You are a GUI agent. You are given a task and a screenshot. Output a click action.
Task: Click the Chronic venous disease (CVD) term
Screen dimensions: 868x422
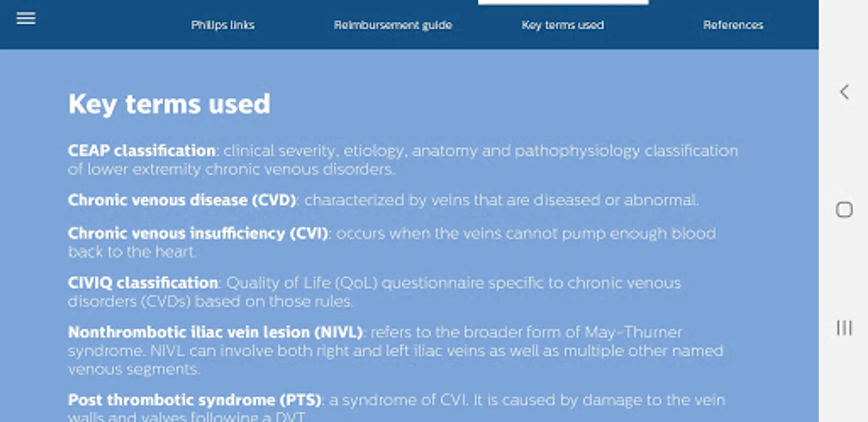pyautogui.click(x=182, y=200)
